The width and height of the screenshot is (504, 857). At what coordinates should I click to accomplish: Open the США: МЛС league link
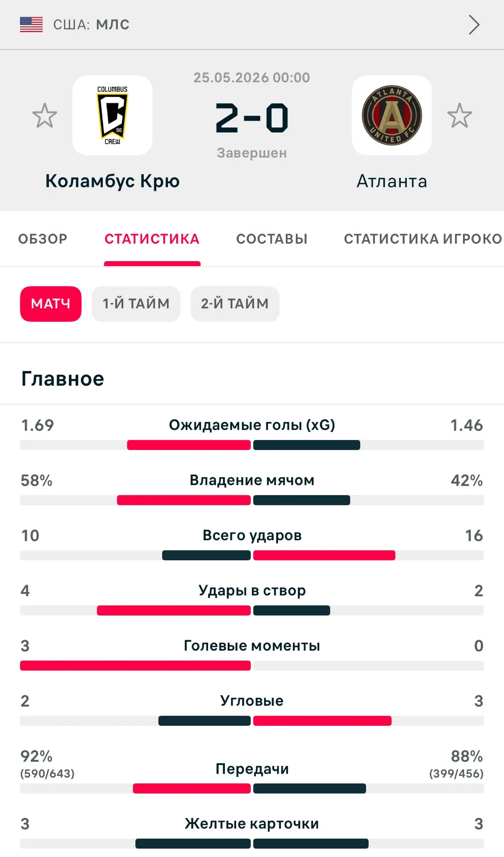91,25
